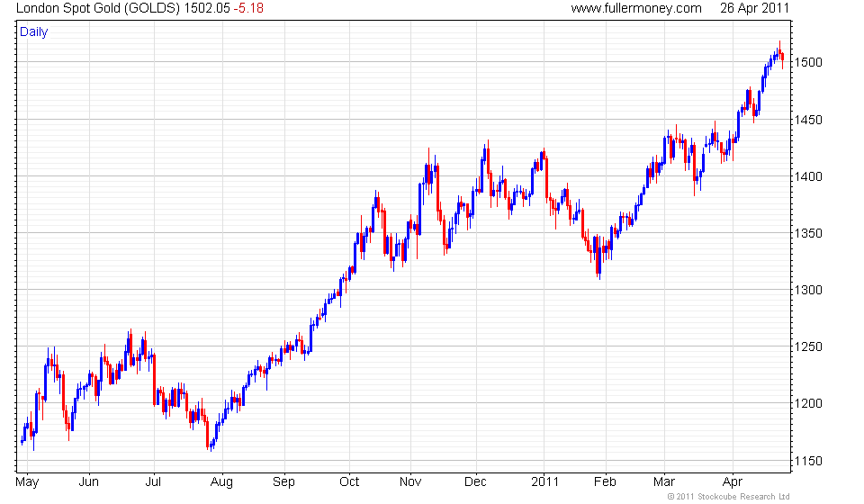The width and height of the screenshot is (864, 504).
Task: Click the 1150 price axis label
Action: [x=808, y=461]
